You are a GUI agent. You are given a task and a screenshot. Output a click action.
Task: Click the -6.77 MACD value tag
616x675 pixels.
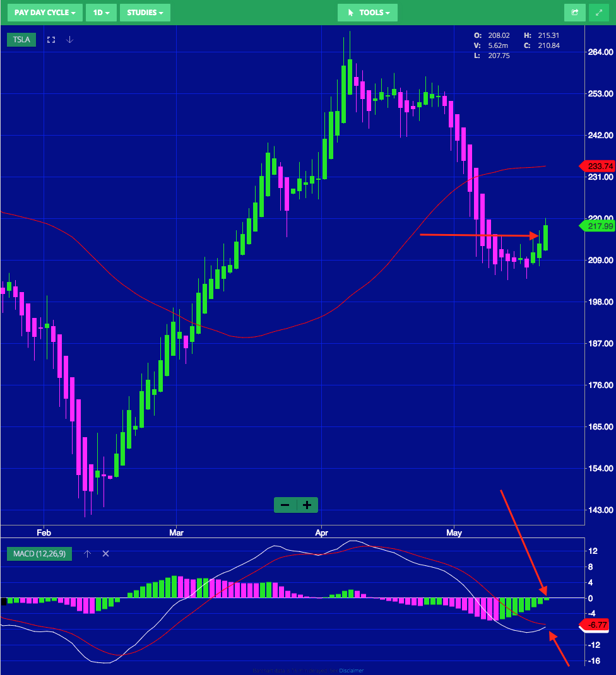coord(595,625)
